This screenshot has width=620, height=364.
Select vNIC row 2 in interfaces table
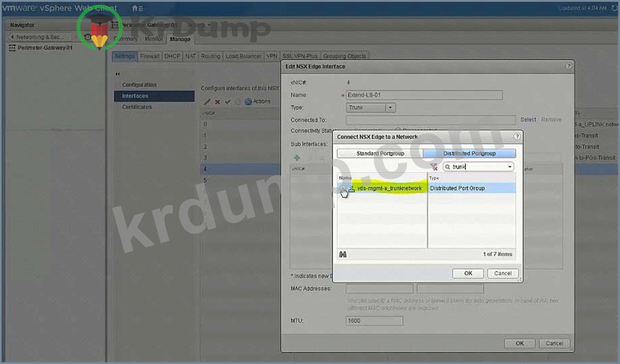click(x=240, y=147)
